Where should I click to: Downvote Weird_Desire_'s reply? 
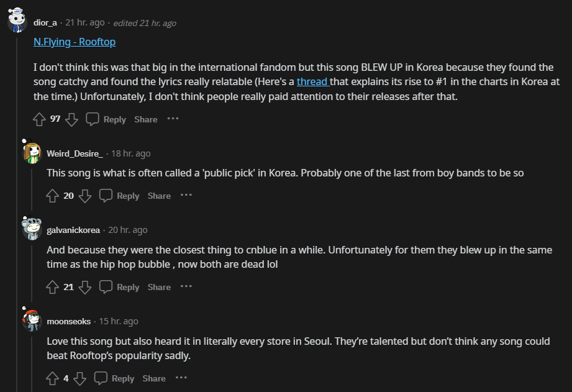pyautogui.click(x=85, y=196)
